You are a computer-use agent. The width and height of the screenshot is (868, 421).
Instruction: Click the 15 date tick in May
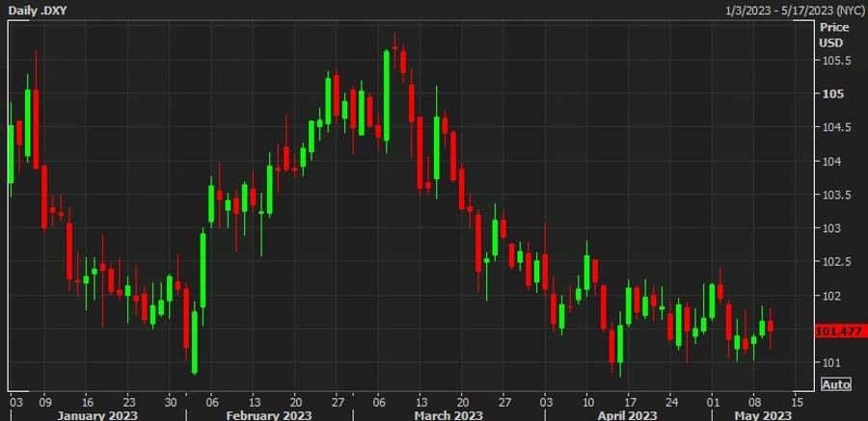[796, 402]
